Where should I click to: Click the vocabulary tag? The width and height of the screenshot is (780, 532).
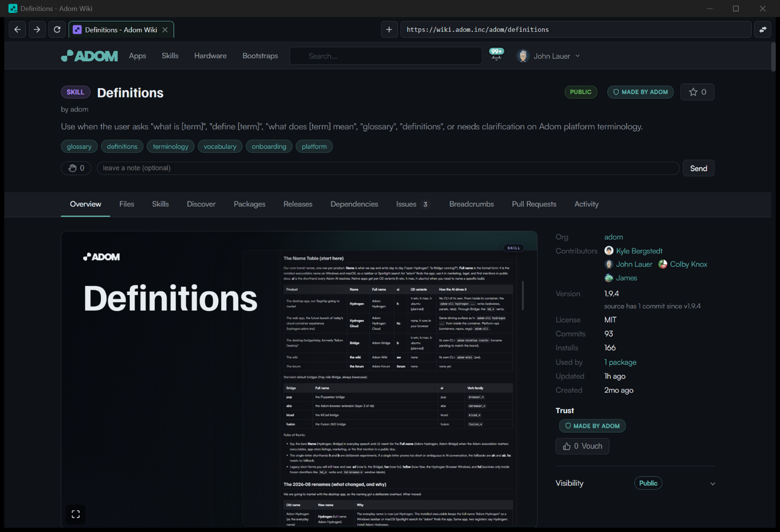click(220, 147)
